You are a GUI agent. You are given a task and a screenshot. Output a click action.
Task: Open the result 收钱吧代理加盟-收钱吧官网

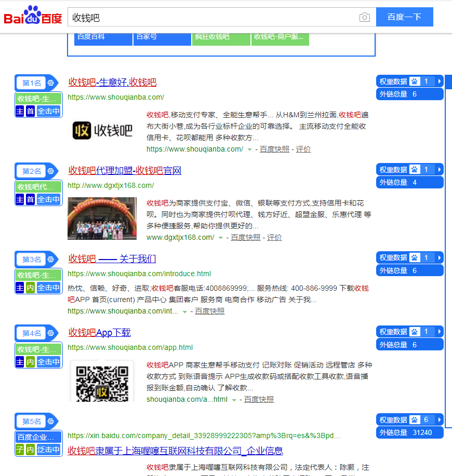(125, 171)
